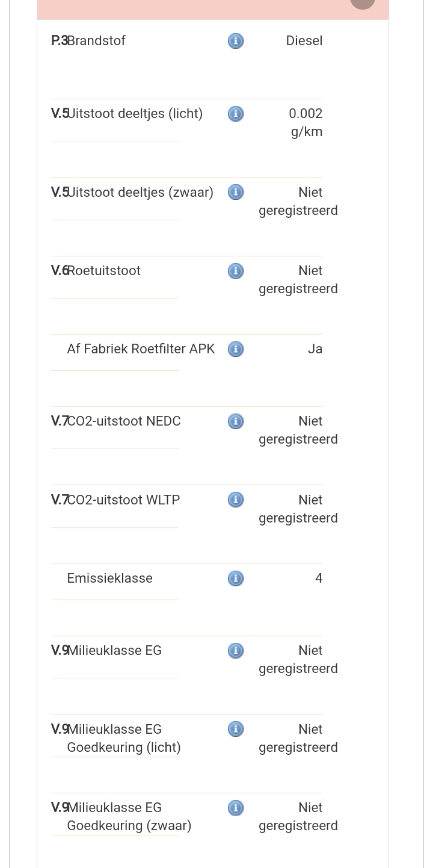The image size is (433, 868).
Task: Click info icon next to Brandstof
Action: pos(236,41)
